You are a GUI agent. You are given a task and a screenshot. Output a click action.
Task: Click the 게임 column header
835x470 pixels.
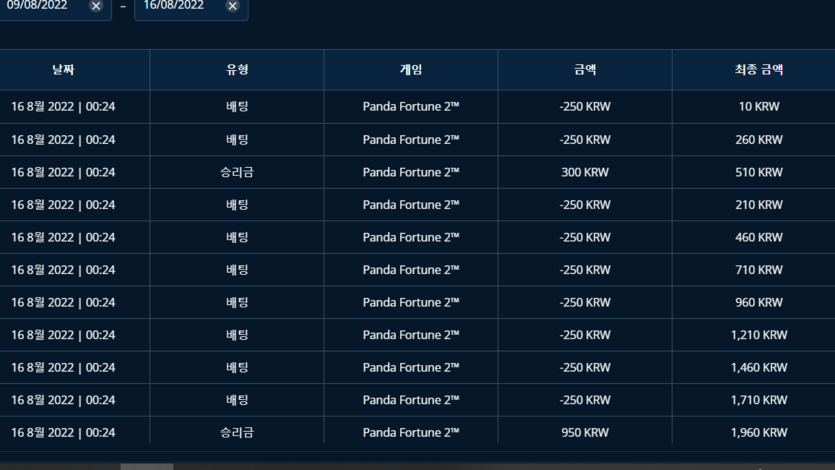coord(411,70)
